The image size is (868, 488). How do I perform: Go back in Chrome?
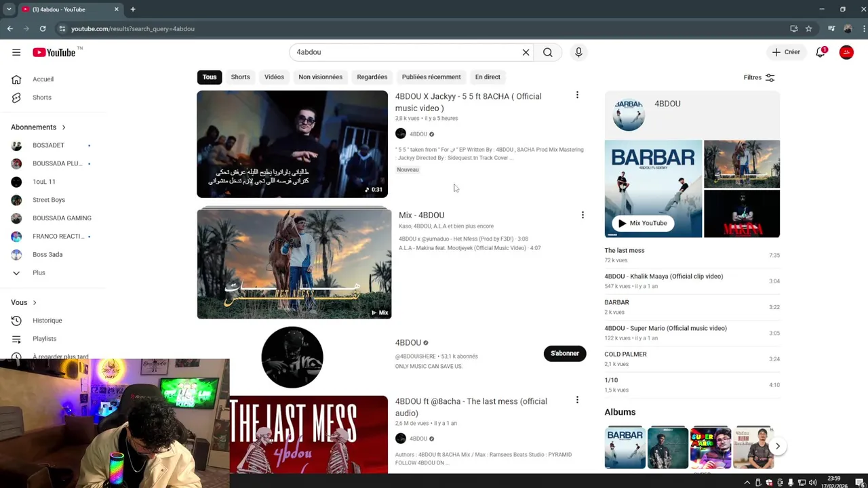[10, 28]
